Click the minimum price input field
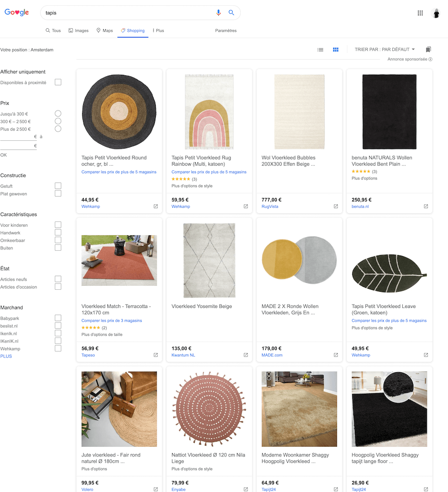448x492 pixels. (x=17, y=137)
